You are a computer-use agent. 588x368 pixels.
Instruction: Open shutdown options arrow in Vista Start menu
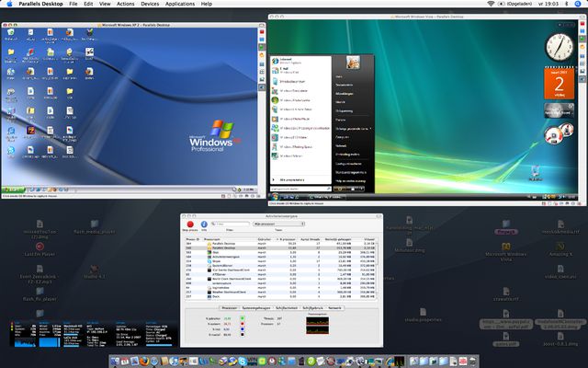click(x=361, y=189)
